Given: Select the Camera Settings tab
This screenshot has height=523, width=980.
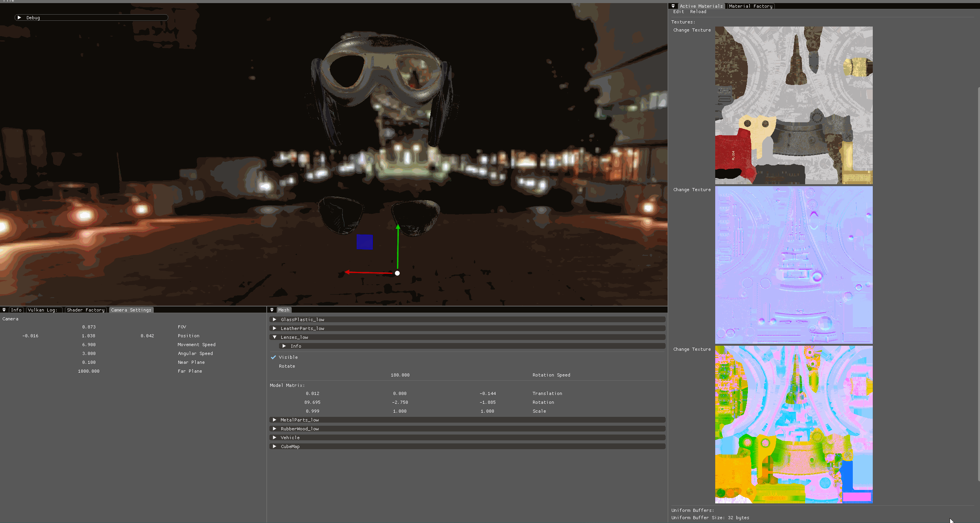Looking at the screenshot, I should (131, 310).
